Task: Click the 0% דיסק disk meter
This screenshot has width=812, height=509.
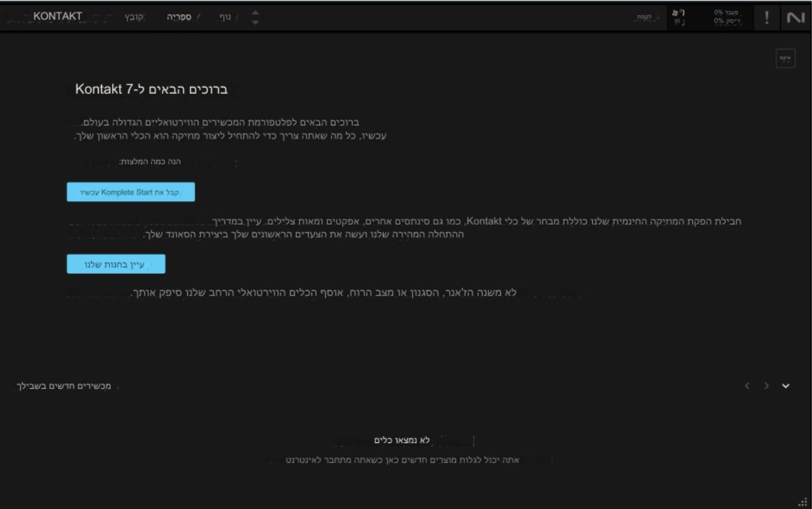Action: [727, 21]
